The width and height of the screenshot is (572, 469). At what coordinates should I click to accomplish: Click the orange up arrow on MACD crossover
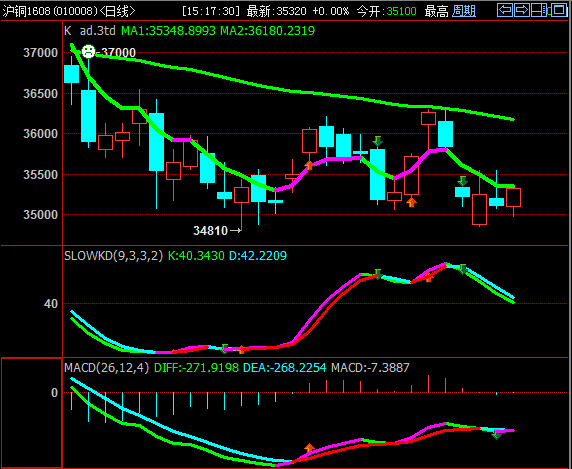(309, 448)
